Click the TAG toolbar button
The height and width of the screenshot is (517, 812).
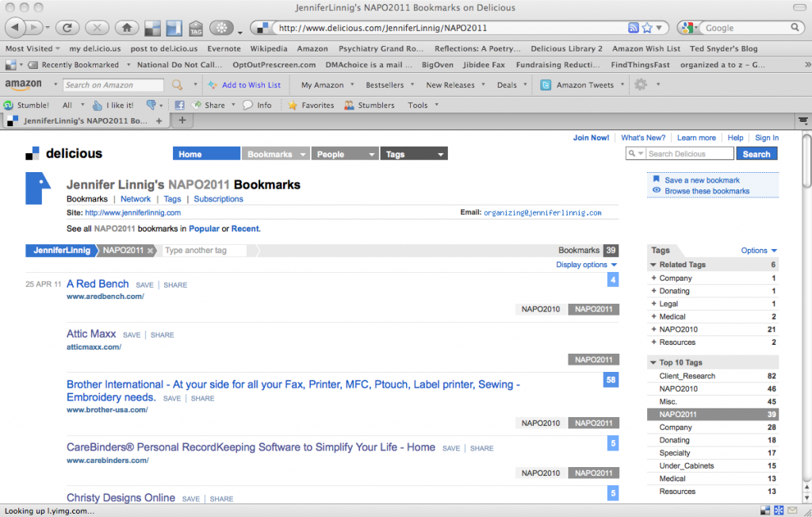(x=196, y=28)
